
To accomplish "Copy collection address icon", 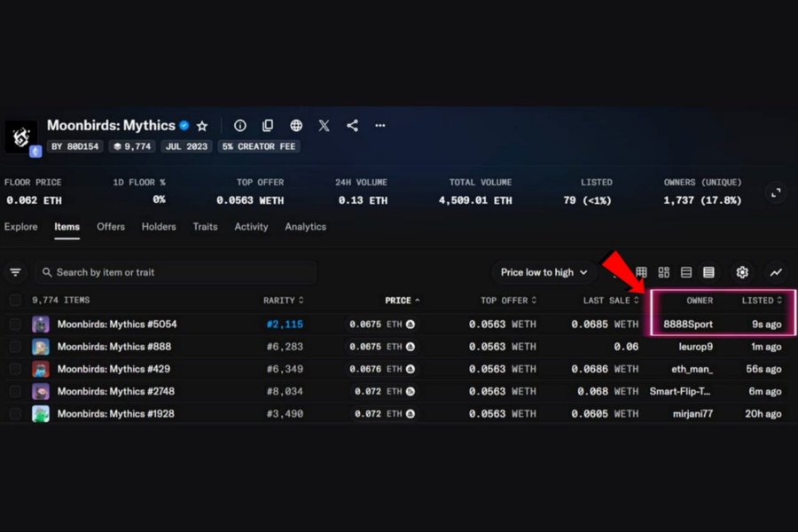I will [x=268, y=125].
